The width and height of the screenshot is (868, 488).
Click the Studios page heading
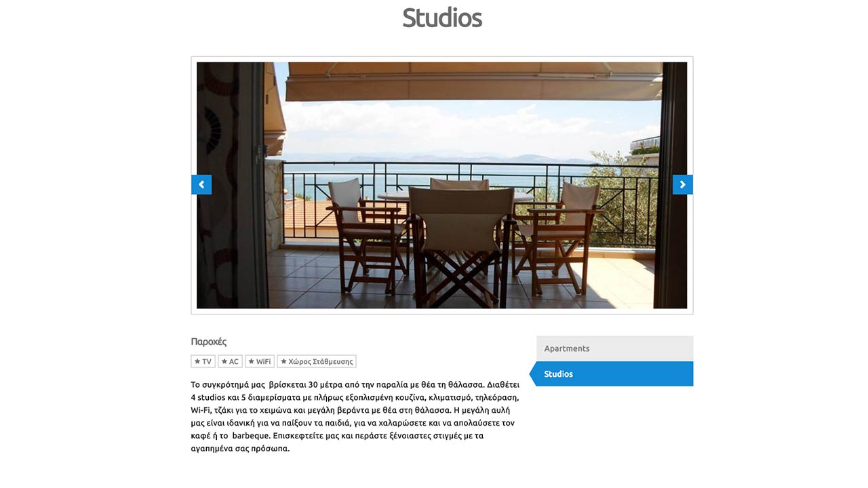pyautogui.click(x=442, y=18)
